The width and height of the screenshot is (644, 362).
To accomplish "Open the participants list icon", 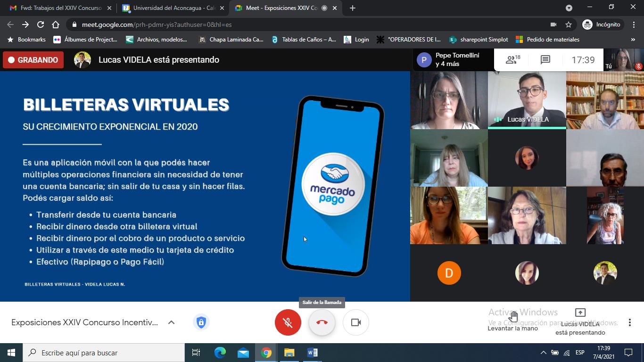I will (513, 60).
